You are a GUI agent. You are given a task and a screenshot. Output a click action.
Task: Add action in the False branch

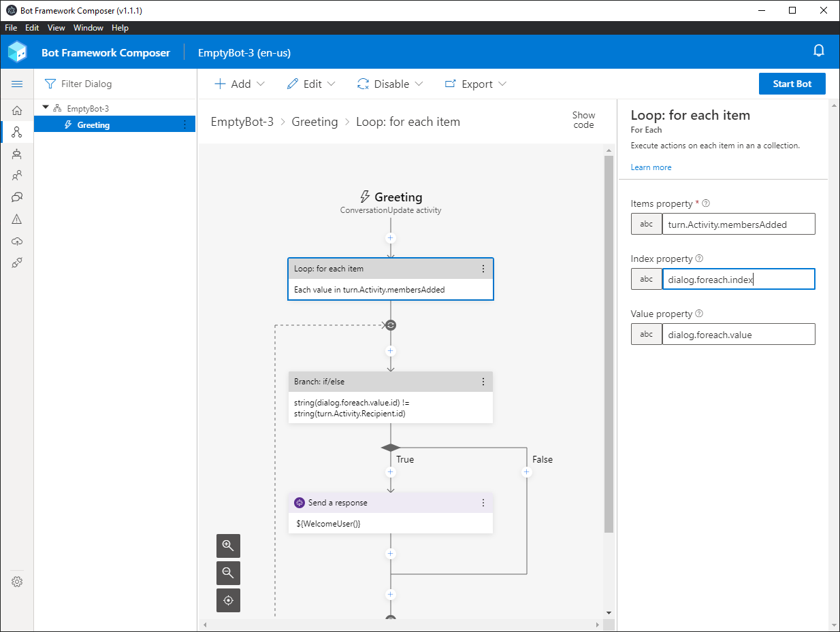[527, 472]
